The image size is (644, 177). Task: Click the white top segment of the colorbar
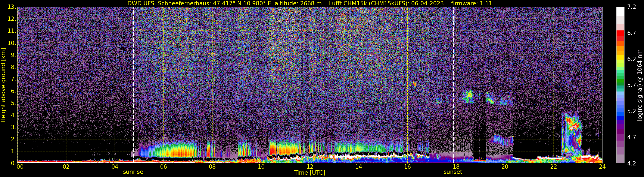[x=620, y=12]
